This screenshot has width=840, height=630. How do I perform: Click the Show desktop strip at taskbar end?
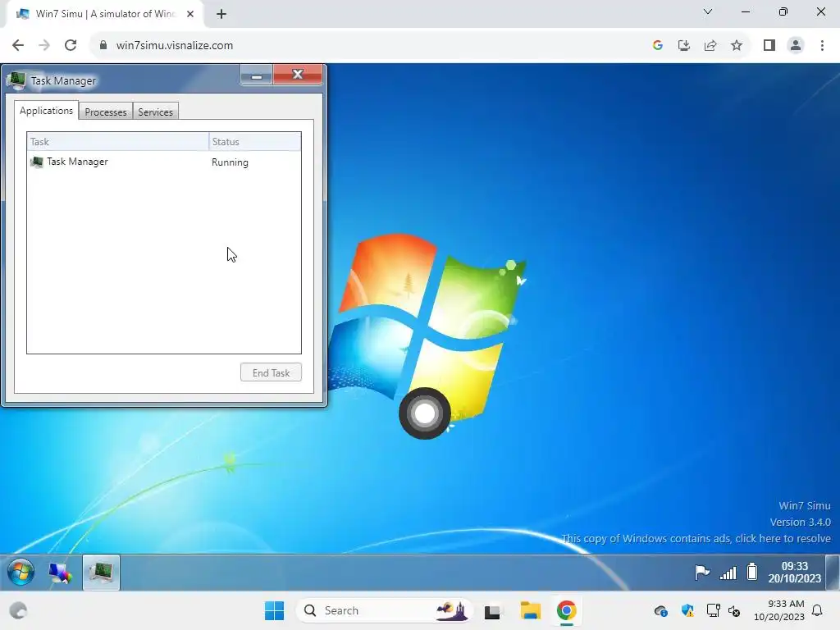click(833, 572)
